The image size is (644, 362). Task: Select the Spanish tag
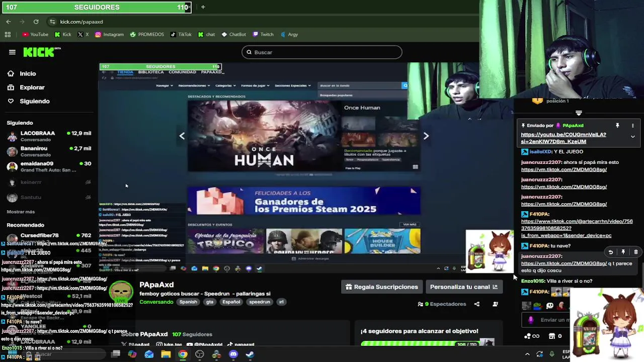click(x=188, y=302)
